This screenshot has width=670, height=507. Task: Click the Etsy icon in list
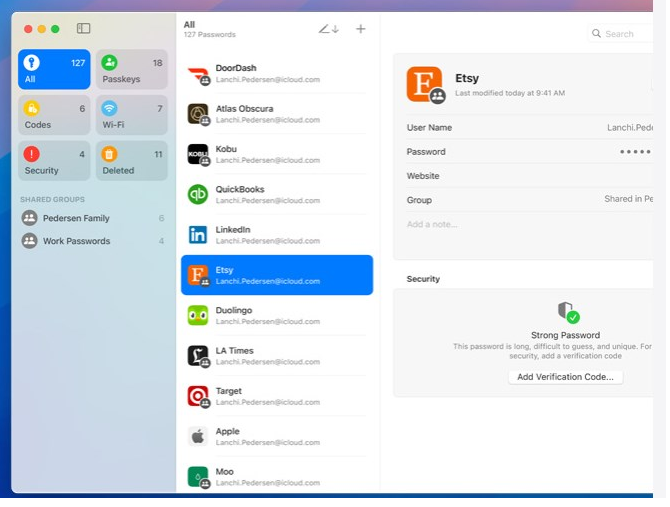pyautogui.click(x=198, y=275)
